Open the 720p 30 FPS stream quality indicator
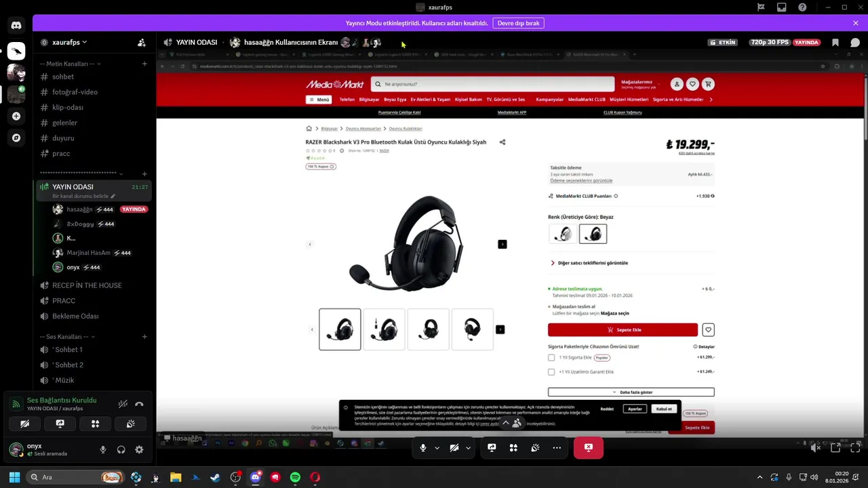 (770, 42)
